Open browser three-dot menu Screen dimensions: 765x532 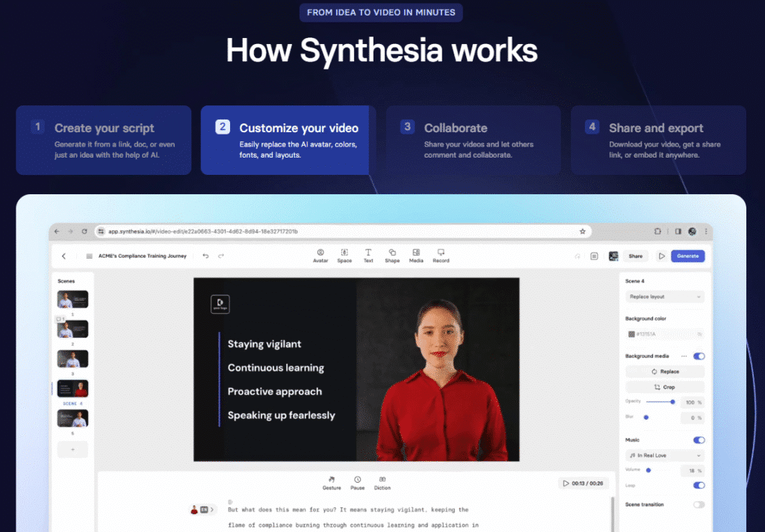[x=706, y=232]
